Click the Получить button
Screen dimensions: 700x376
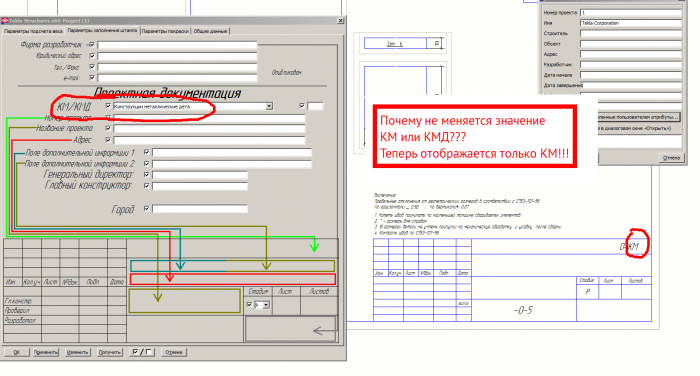coord(109,352)
